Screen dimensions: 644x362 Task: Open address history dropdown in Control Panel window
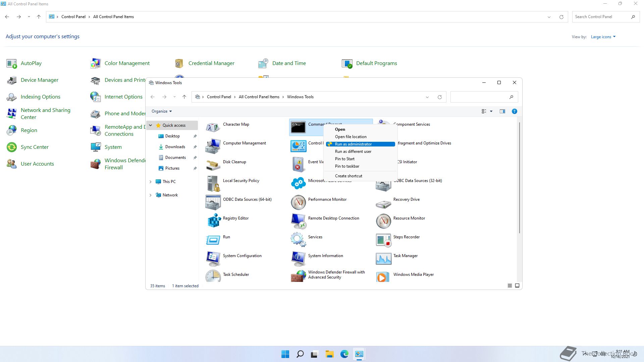[x=549, y=17]
